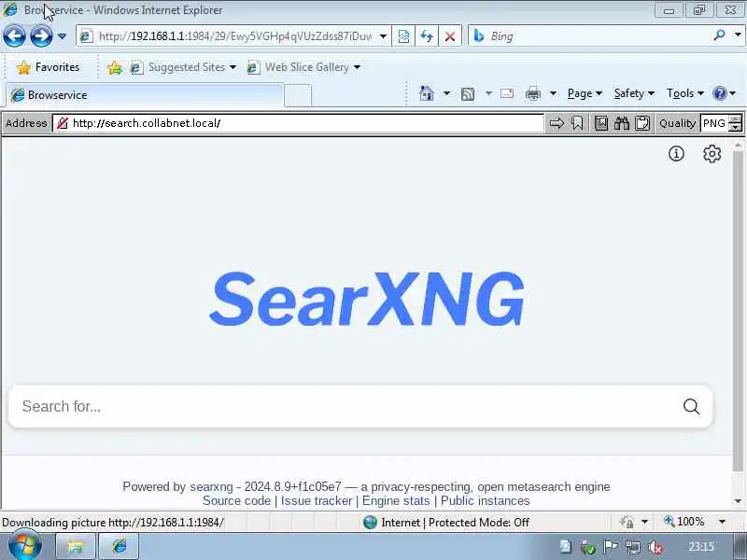This screenshot has width=747, height=560.
Task: Open SearXNG Preferences gear icon
Action: click(x=712, y=154)
